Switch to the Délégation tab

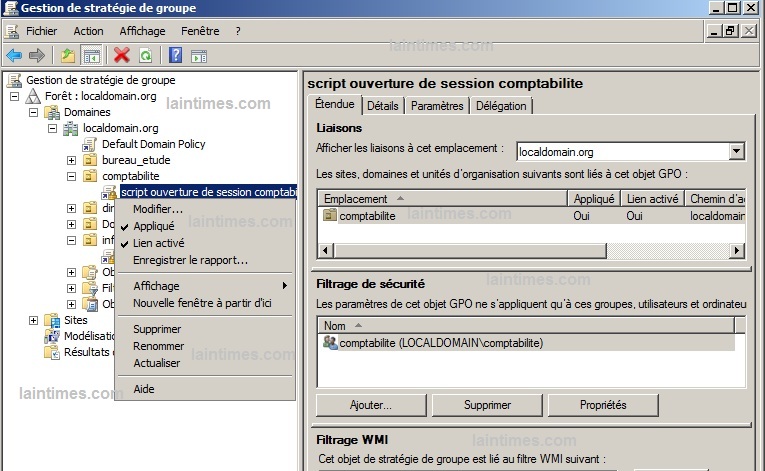[x=501, y=106]
